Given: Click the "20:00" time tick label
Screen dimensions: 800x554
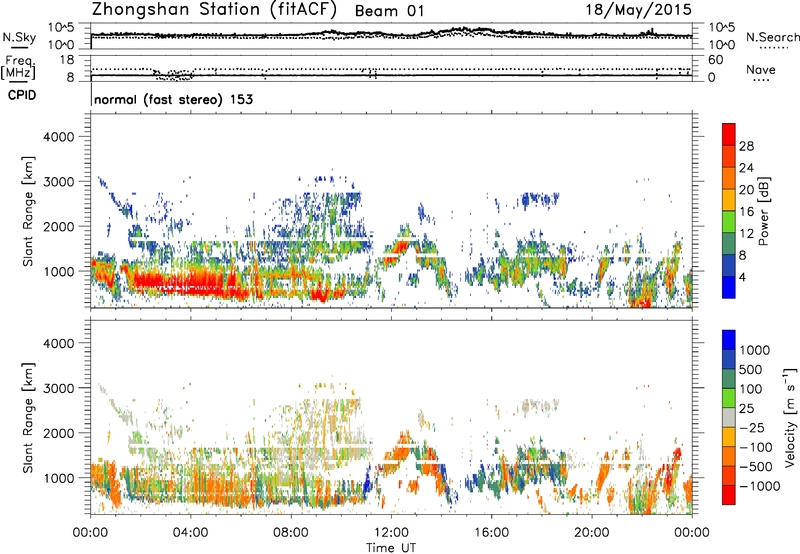Looking at the screenshot, I should pyautogui.click(x=591, y=533).
